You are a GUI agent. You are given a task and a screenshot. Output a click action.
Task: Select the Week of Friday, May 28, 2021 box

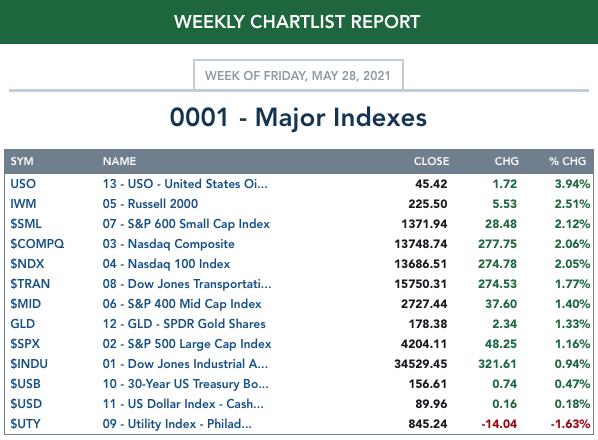[298, 75]
